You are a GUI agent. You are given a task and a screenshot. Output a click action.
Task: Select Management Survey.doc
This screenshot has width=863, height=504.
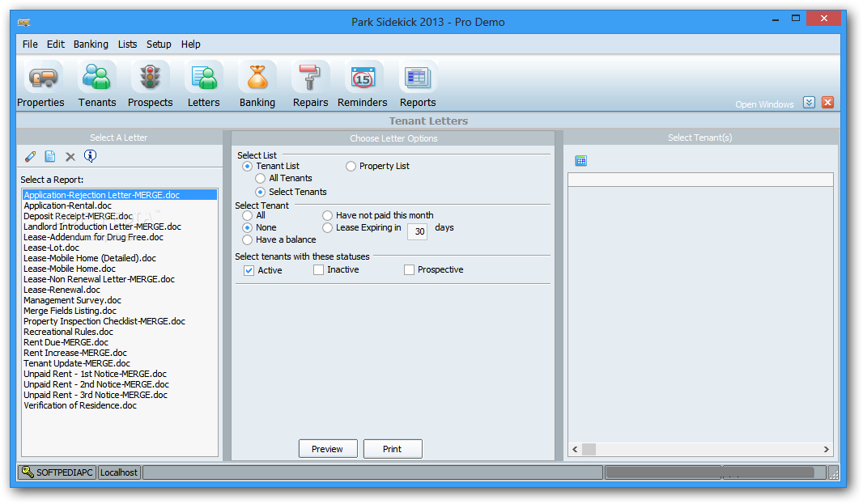(x=72, y=300)
